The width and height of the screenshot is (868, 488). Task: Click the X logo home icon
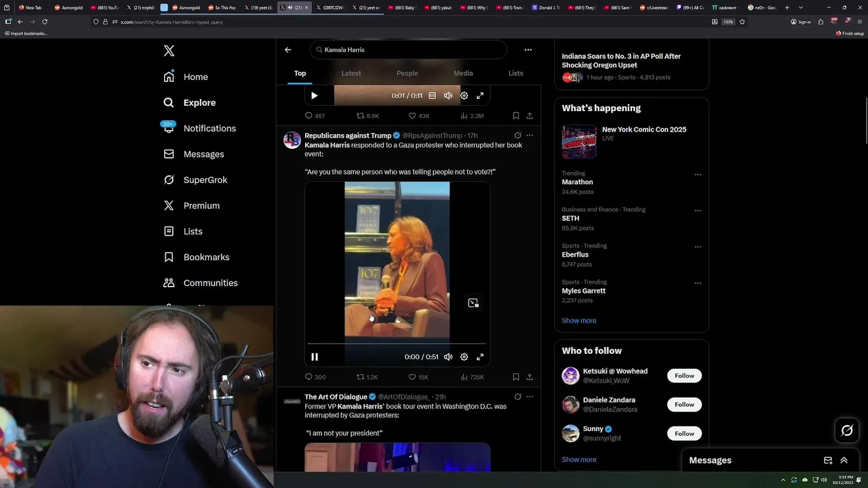(169, 51)
